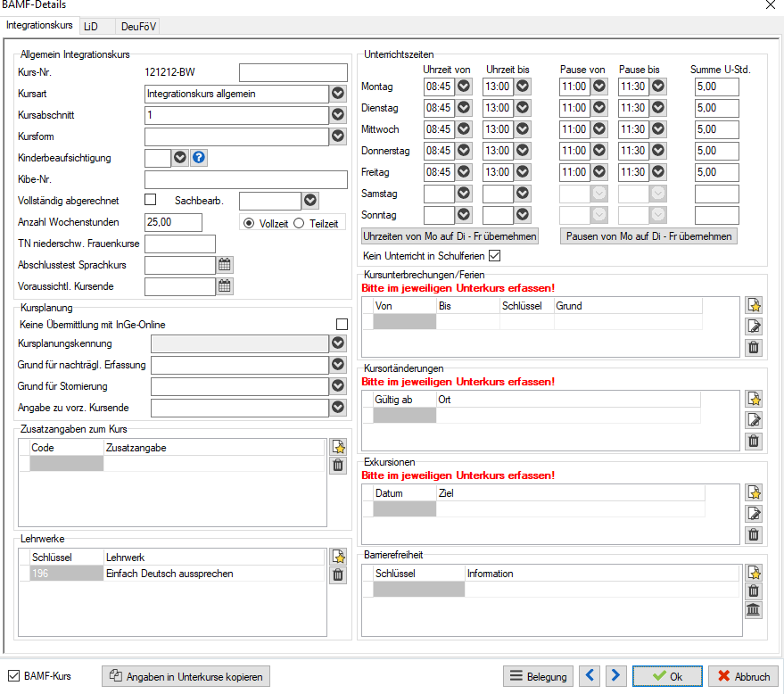784x694 pixels.
Task: Delete the selected Lehrwerk entry
Action: click(x=339, y=575)
